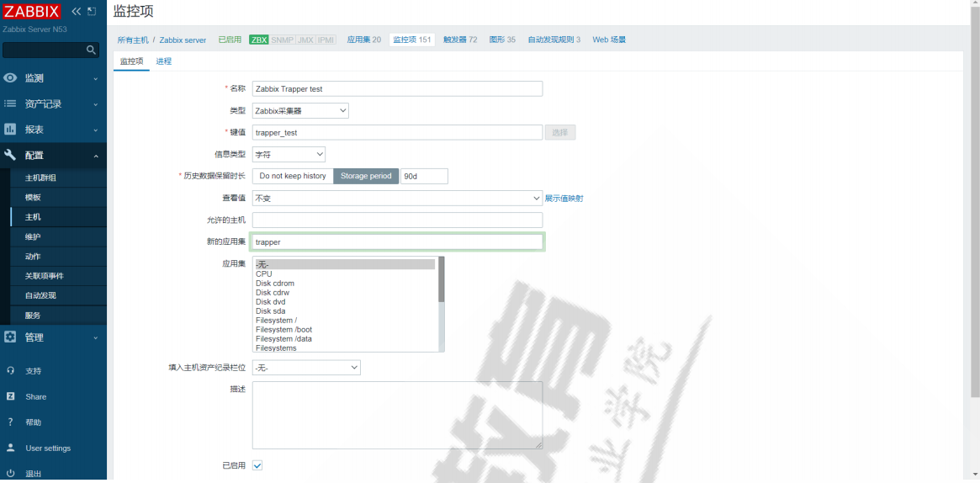The height and width of the screenshot is (483, 980).
Task: Click the 90d storage period field
Action: pyautogui.click(x=424, y=176)
